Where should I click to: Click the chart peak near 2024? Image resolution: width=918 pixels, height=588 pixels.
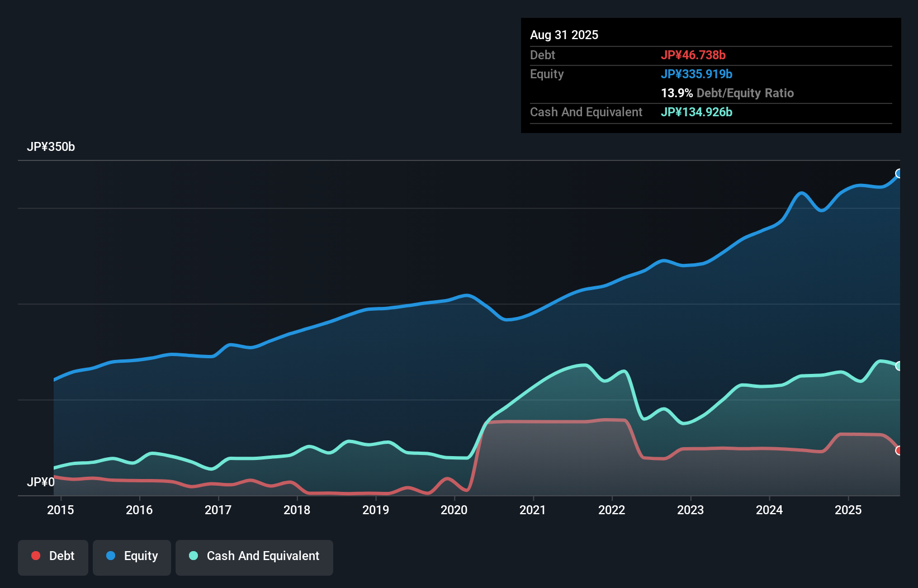(x=801, y=191)
